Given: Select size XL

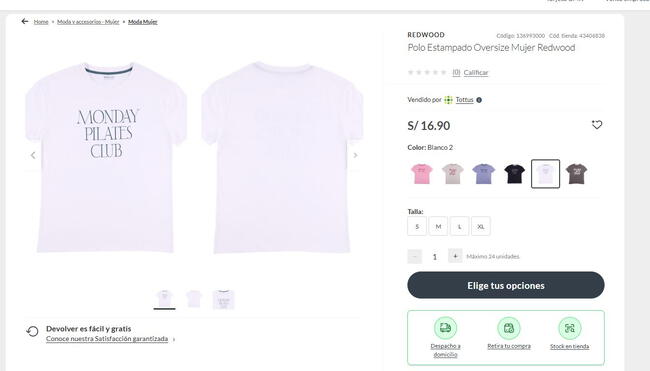Looking at the screenshot, I should click(x=481, y=226).
